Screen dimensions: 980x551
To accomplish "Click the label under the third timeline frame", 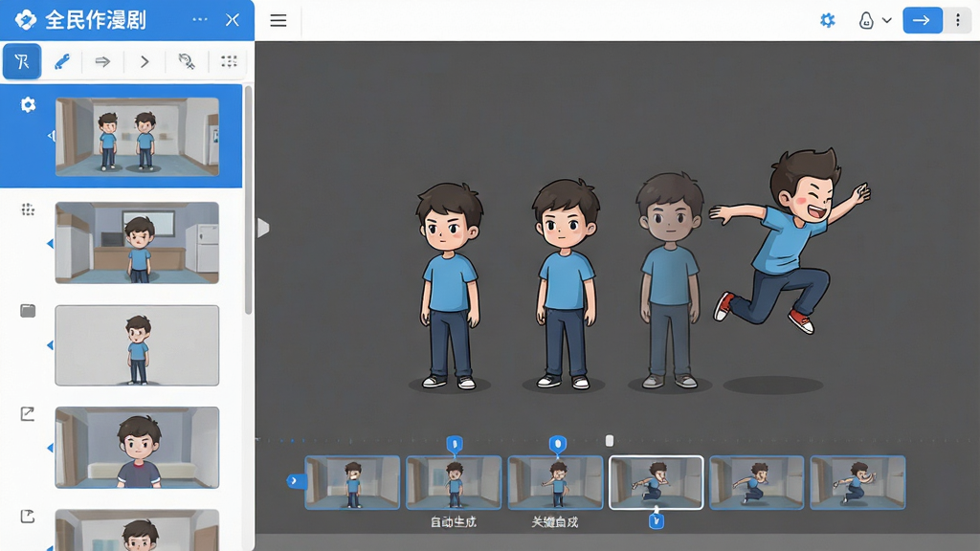I will pos(555,522).
